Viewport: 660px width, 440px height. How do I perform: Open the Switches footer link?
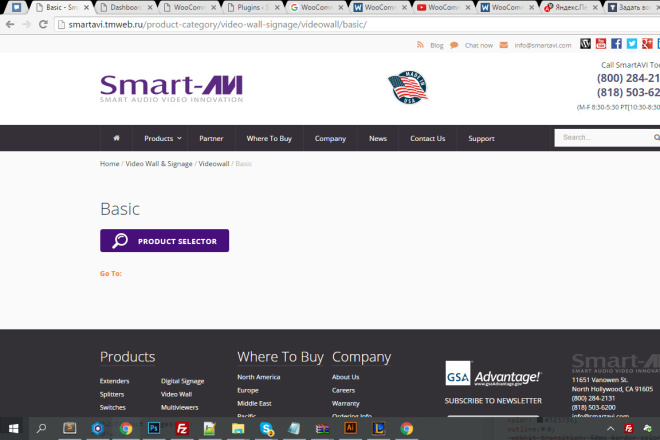(112, 407)
